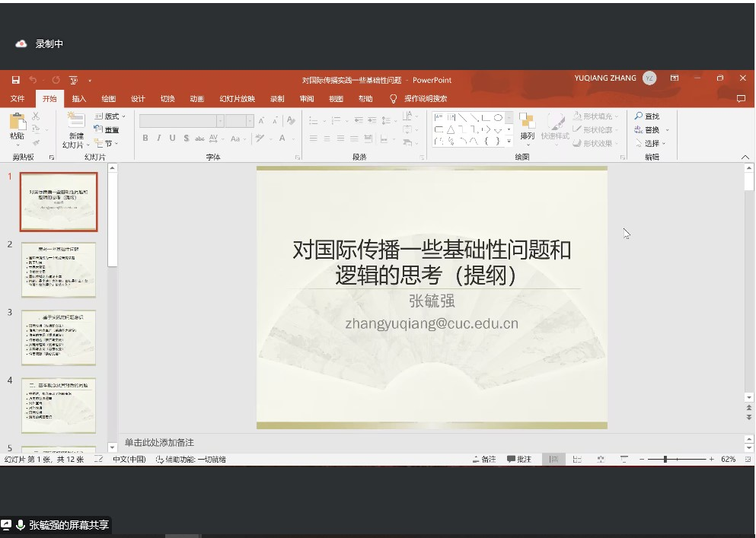The height and width of the screenshot is (538, 756).
Task: Click the lightbulb Tell Me search (操作说明搜索)
Action: pos(419,99)
